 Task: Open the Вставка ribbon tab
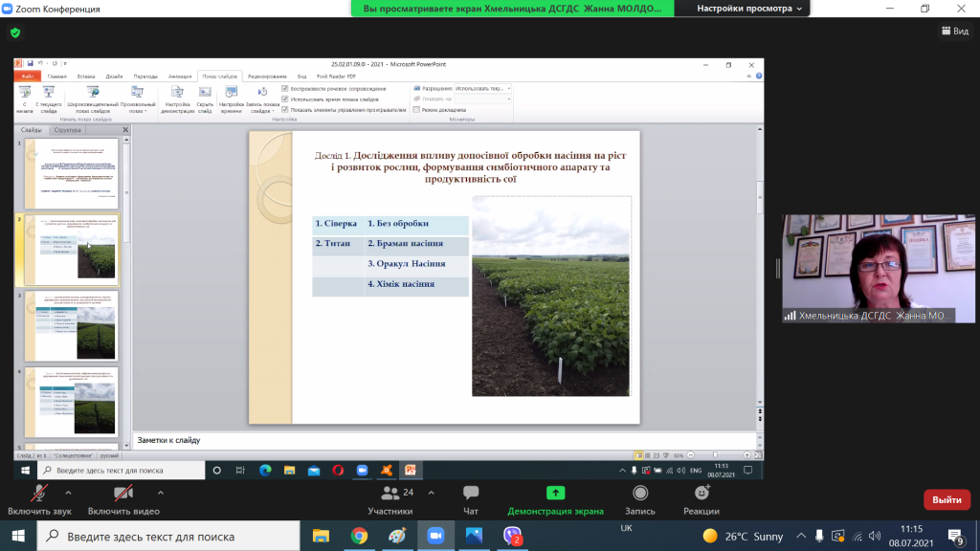pos(86,77)
